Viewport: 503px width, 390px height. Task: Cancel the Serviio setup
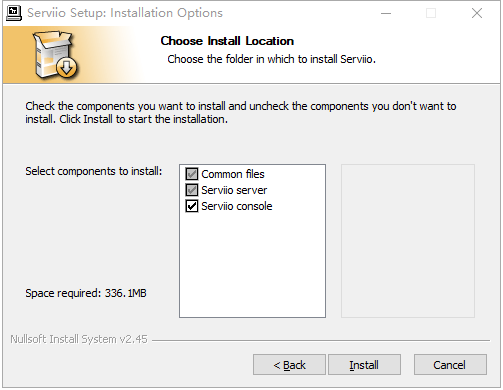point(450,365)
